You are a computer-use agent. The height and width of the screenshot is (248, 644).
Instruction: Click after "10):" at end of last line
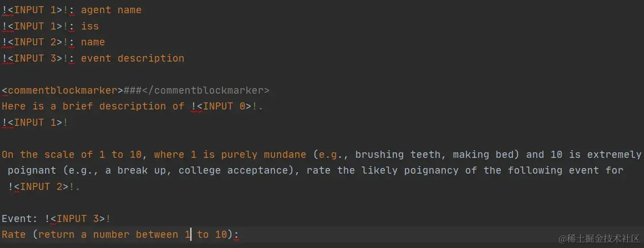[240, 235]
